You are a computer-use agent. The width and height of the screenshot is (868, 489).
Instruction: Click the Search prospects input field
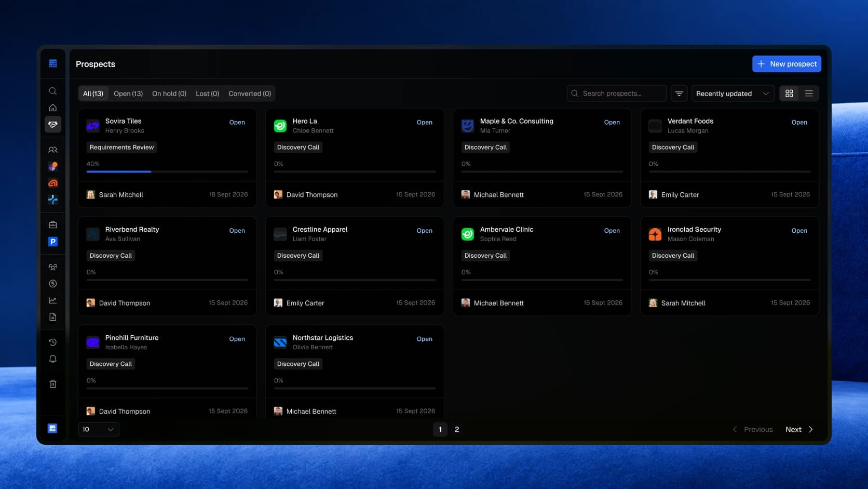tap(617, 94)
